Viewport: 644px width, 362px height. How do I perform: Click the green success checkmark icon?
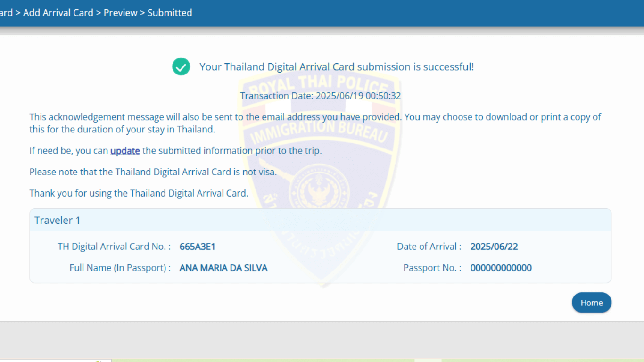(181, 67)
